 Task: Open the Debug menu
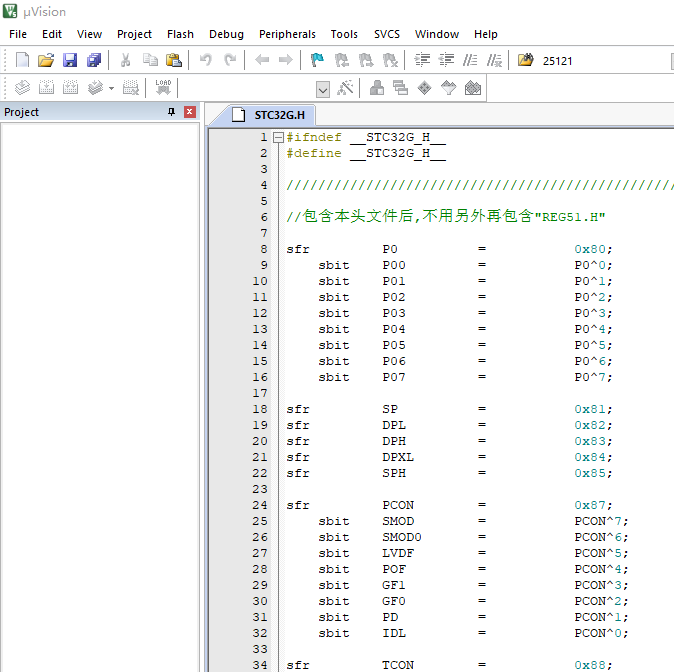click(x=227, y=34)
